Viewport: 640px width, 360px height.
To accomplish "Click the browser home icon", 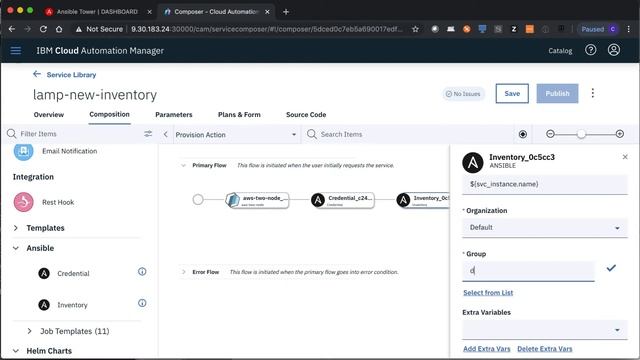I will [x=59, y=29].
